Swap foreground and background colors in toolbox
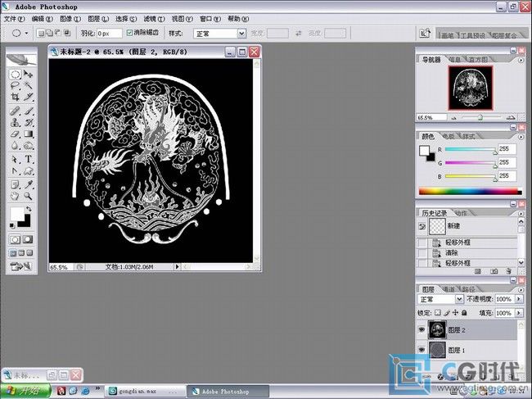532x399 pixels. [29, 208]
